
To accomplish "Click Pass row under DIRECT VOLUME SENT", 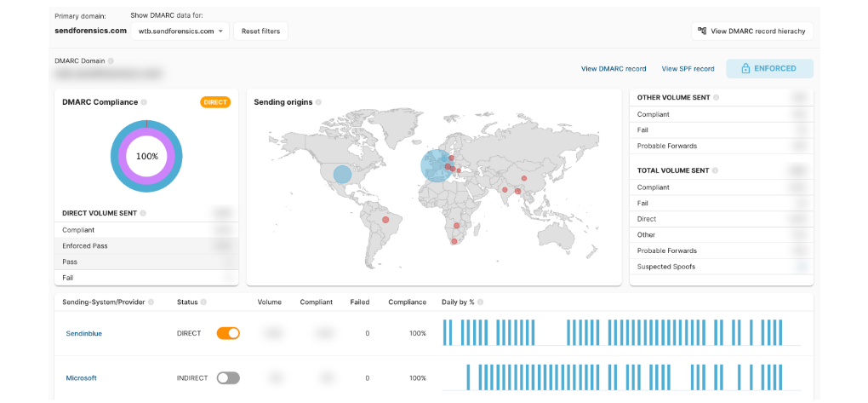I will [x=146, y=262].
